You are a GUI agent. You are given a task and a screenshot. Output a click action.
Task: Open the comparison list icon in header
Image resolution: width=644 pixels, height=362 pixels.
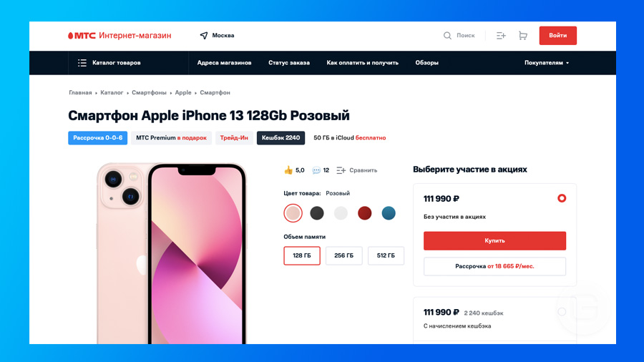501,36
